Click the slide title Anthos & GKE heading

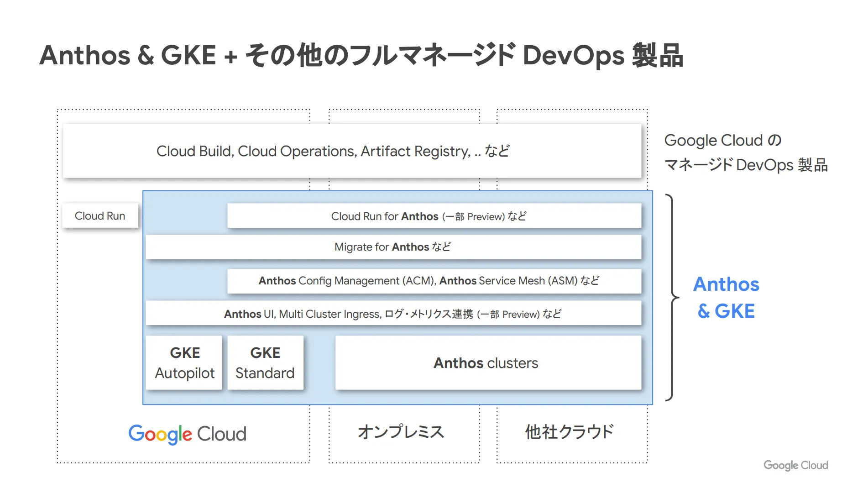361,56
